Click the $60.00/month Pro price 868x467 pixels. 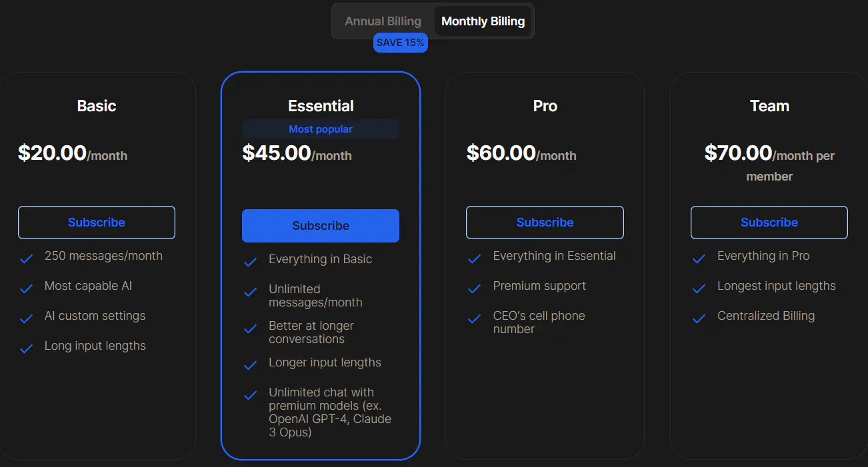[x=521, y=154]
